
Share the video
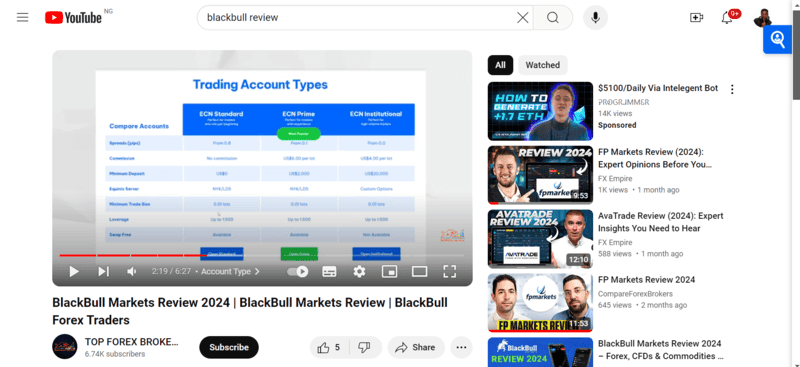point(416,348)
